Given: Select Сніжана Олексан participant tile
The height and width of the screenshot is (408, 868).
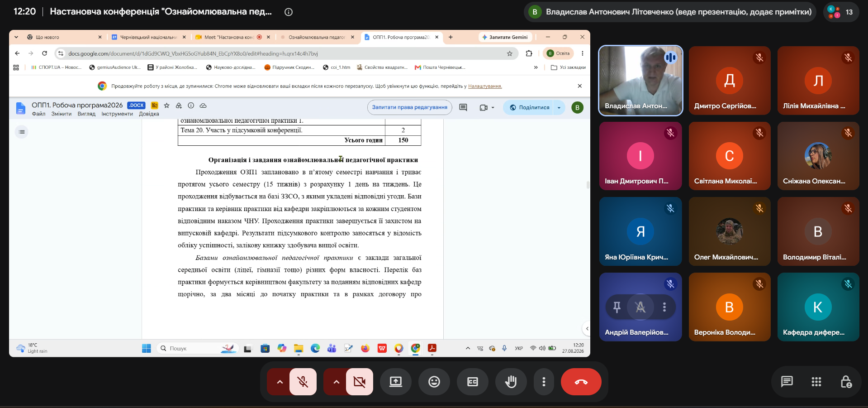Looking at the screenshot, I should click(818, 156).
